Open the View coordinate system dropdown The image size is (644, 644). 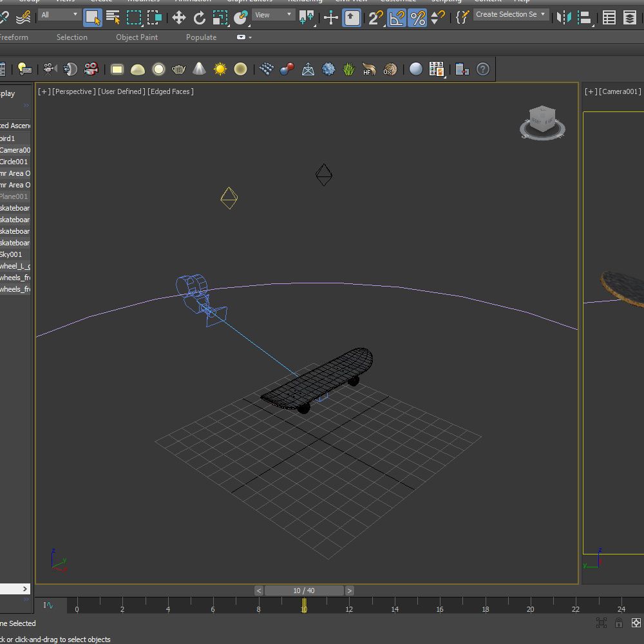click(x=273, y=15)
